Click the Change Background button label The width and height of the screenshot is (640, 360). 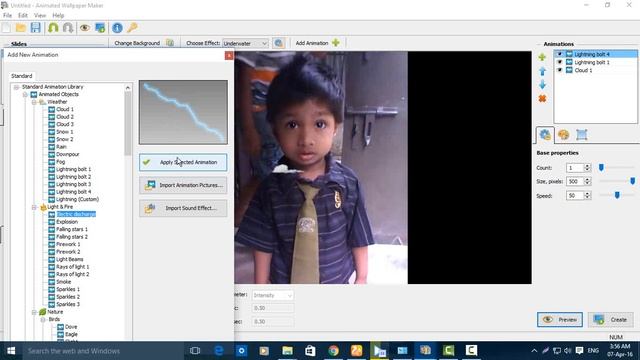click(137, 43)
